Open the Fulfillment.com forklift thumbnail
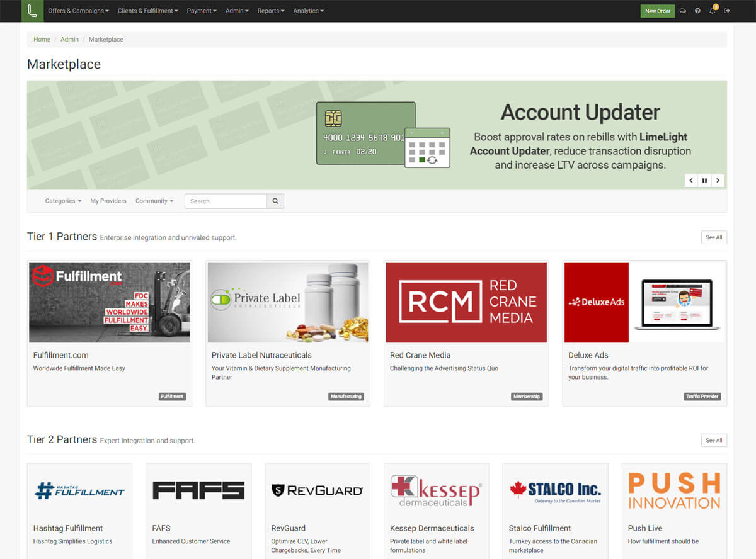 [110, 302]
